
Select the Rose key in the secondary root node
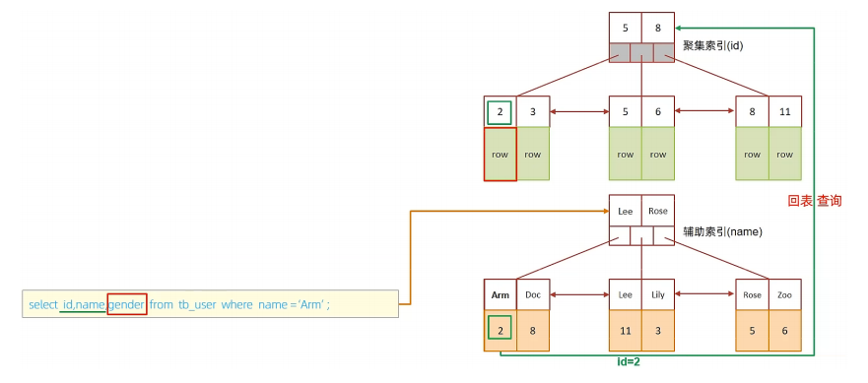657,211
